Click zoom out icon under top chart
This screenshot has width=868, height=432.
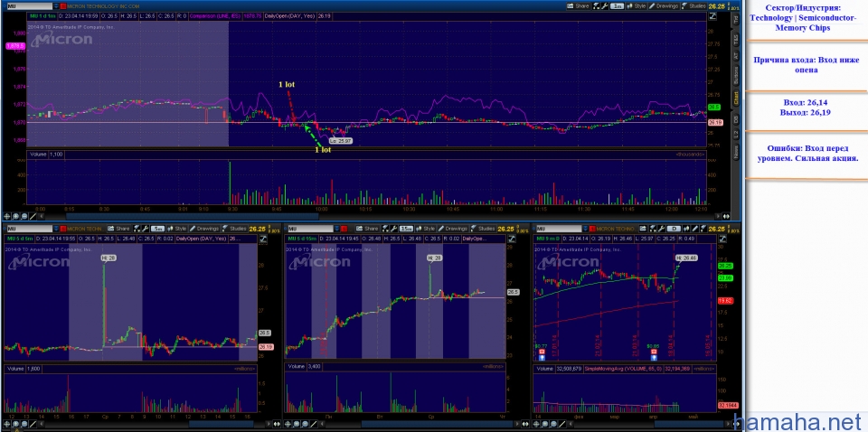pyautogui.click(x=24, y=217)
